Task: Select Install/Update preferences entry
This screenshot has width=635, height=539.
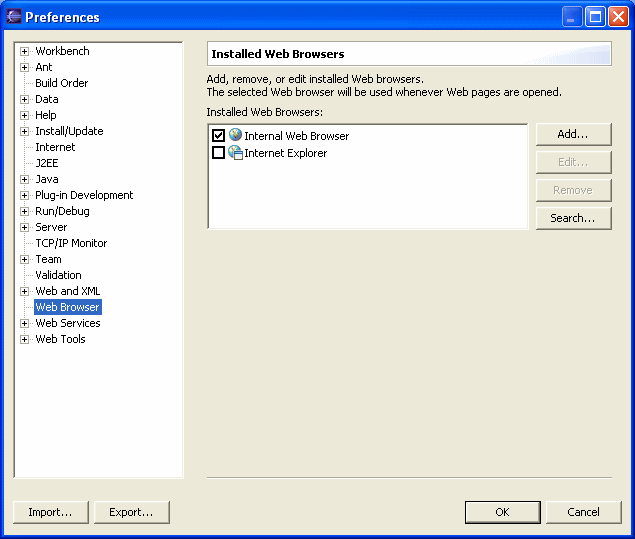Action: (69, 131)
